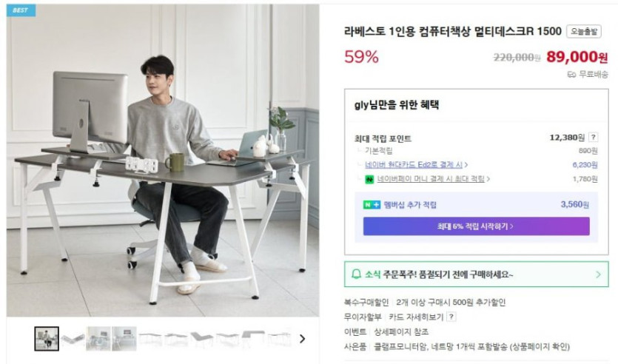The image size is (618, 364).
Task: Click the blue BEST badge on product image
Action: (21, 10)
